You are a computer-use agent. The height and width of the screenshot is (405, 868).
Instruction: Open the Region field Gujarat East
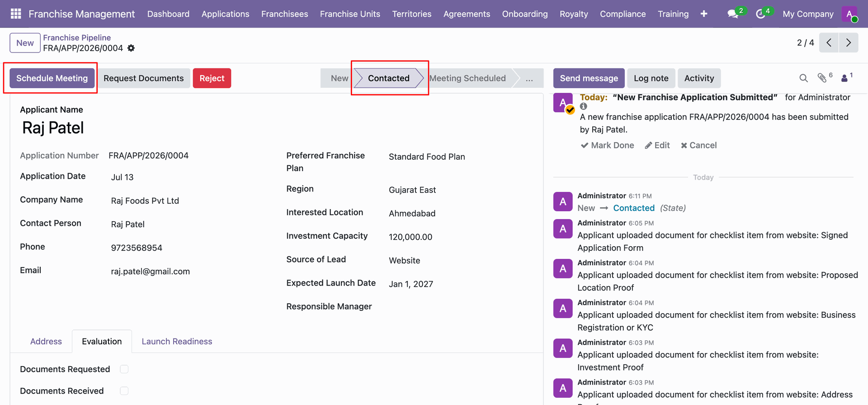coord(412,190)
